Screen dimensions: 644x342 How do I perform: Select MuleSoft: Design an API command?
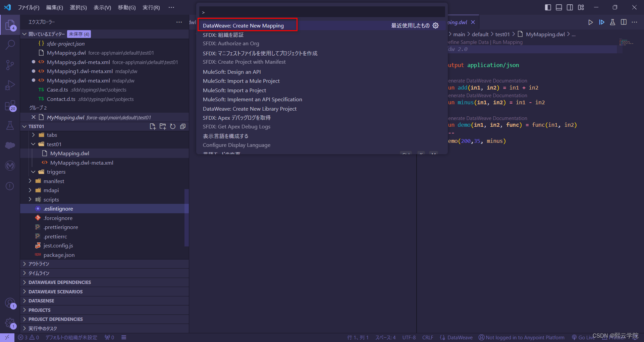[322, 72]
